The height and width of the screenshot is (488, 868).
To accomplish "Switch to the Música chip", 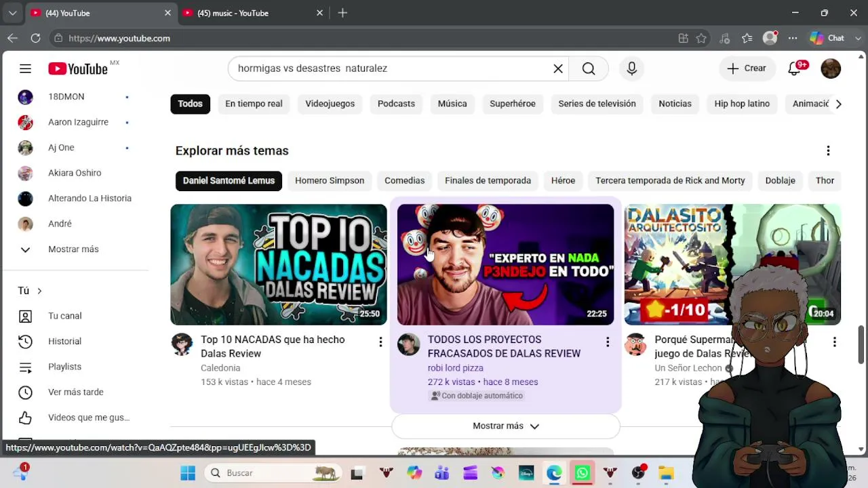I will pyautogui.click(x=452, y=104).
